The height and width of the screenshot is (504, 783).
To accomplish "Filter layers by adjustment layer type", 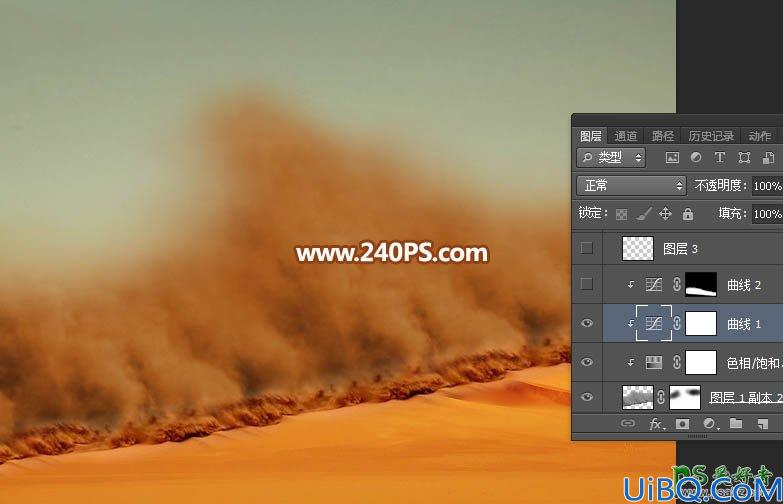I will point(696,158).
